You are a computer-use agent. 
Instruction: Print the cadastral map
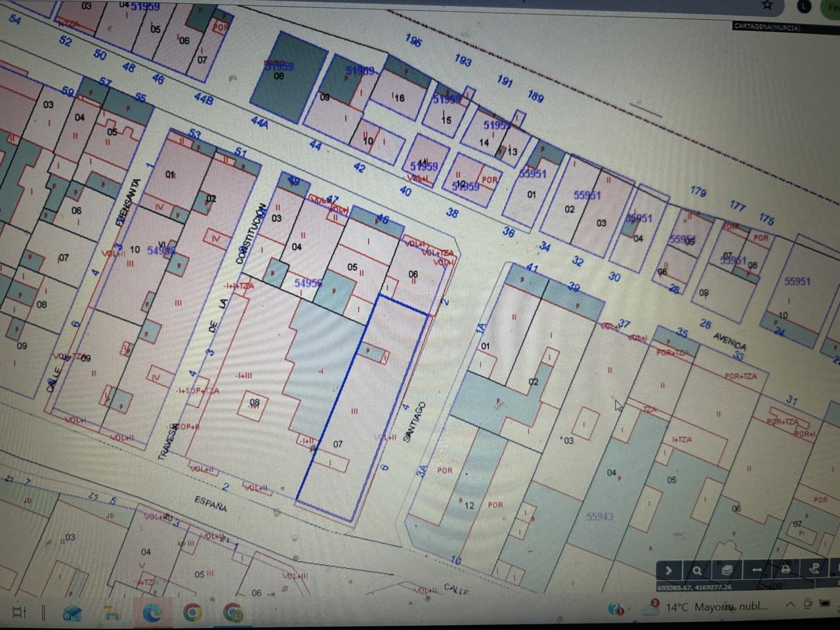pos(785,569)
